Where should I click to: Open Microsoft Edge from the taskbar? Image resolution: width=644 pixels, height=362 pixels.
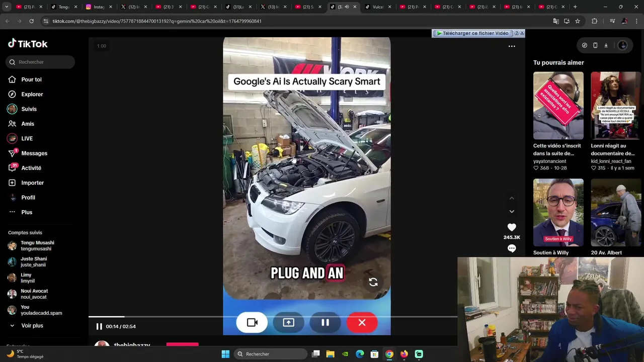(360, 354)
